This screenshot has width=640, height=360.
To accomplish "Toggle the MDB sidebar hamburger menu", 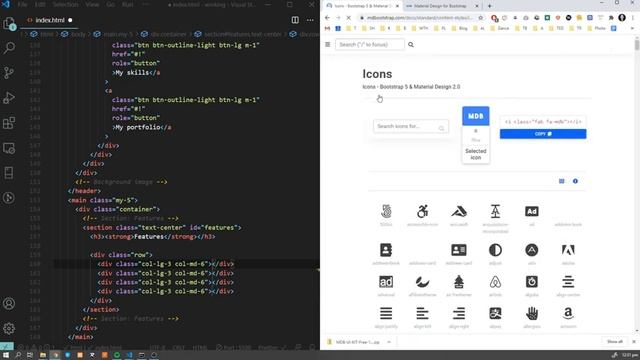I will (x=327, y=44).
